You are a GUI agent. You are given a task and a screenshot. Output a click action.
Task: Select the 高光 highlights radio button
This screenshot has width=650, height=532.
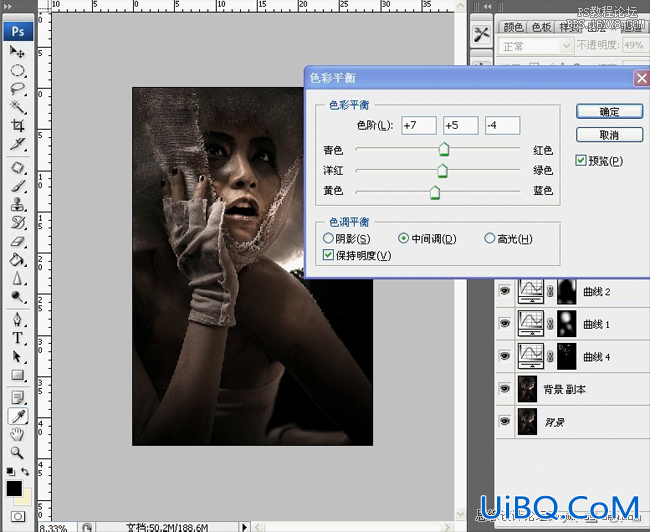pyautogui.click(x=490, y=238)
